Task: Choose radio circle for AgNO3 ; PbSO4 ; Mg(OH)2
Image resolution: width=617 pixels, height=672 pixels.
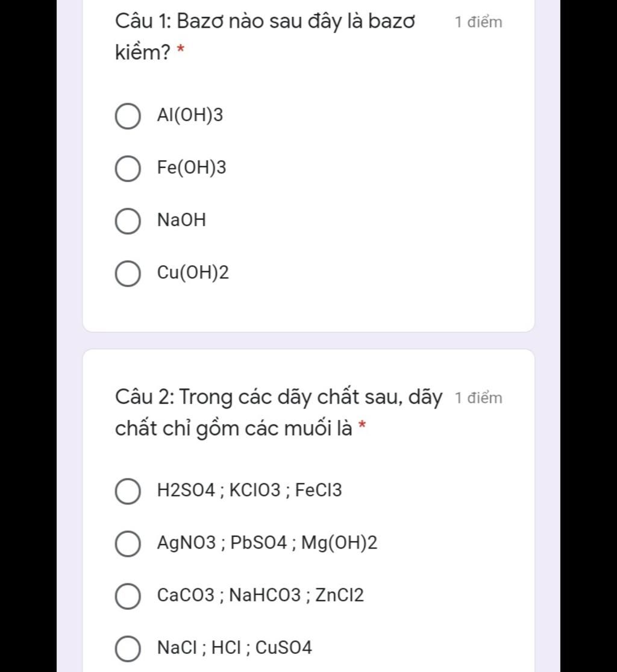Action: tap(128, 544)
